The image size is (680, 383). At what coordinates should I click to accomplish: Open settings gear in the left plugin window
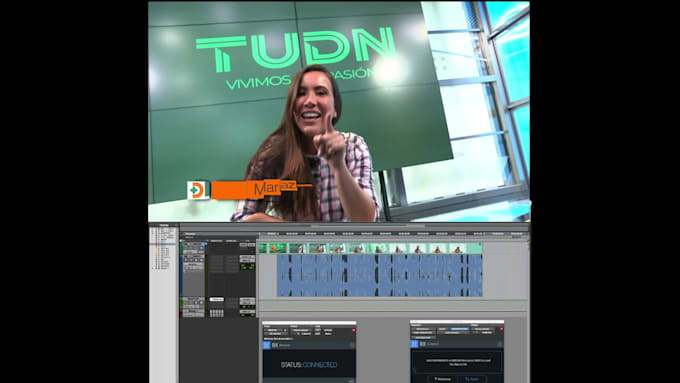(352, 345)
